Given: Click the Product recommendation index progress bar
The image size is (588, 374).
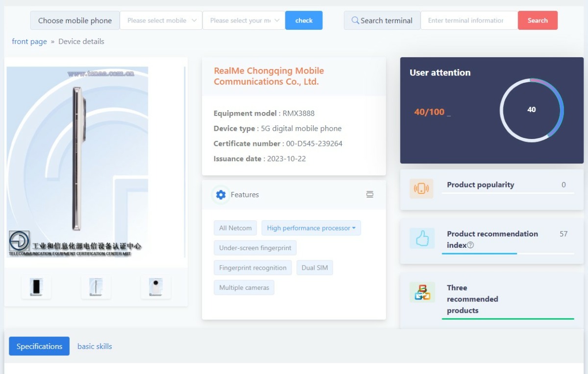Looking at the screenshot, I should 507,254.
